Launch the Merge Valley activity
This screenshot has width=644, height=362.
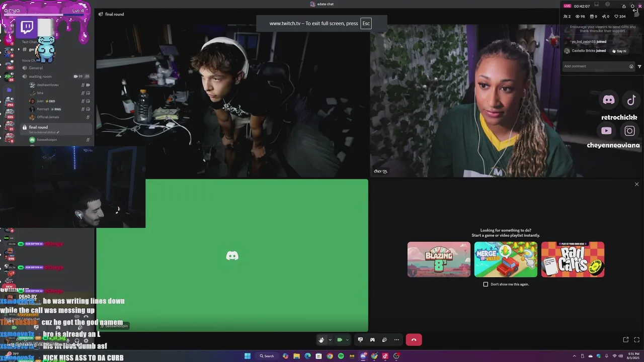coord(506,259)
